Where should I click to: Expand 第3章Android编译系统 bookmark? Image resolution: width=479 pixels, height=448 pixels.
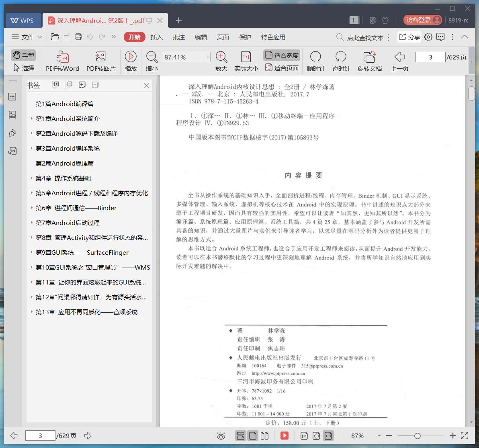pyautogui.click(x=31, y=148)
